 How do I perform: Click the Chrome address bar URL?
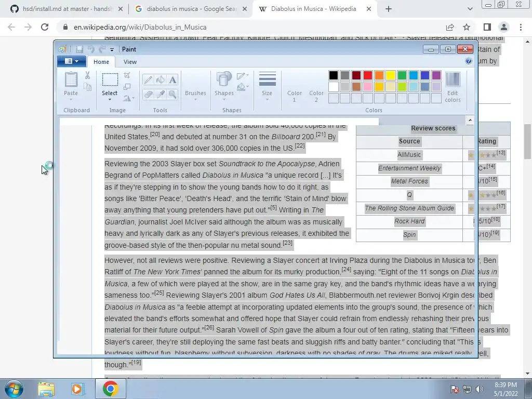[140, 27]
